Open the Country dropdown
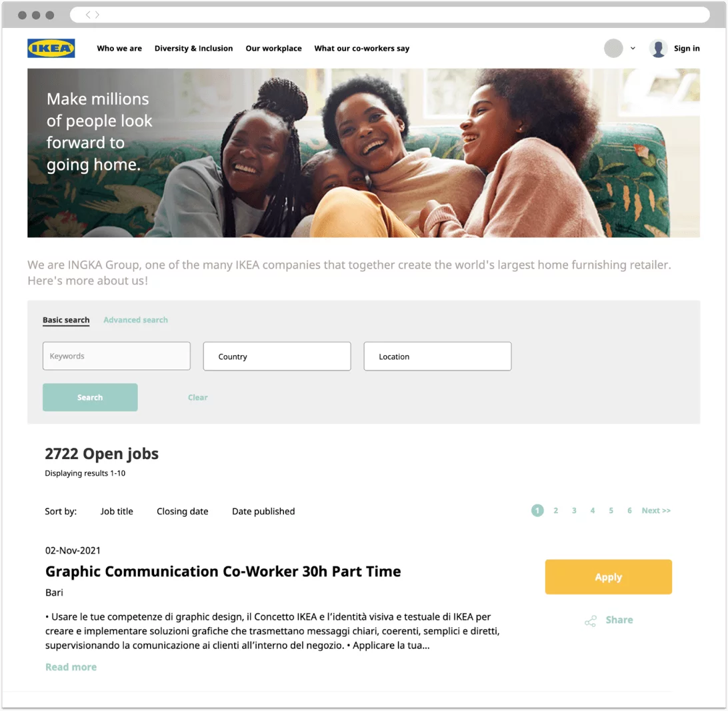 click(x=277, y=356)
